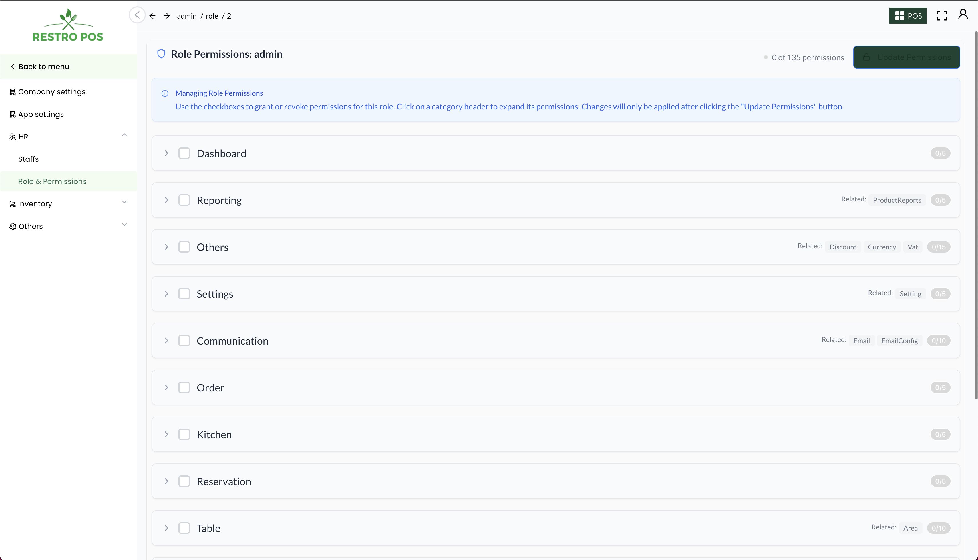The height and width of the screenshot is (560, 978).
Task: Open the POS button
Action: [x=907, y=16]
